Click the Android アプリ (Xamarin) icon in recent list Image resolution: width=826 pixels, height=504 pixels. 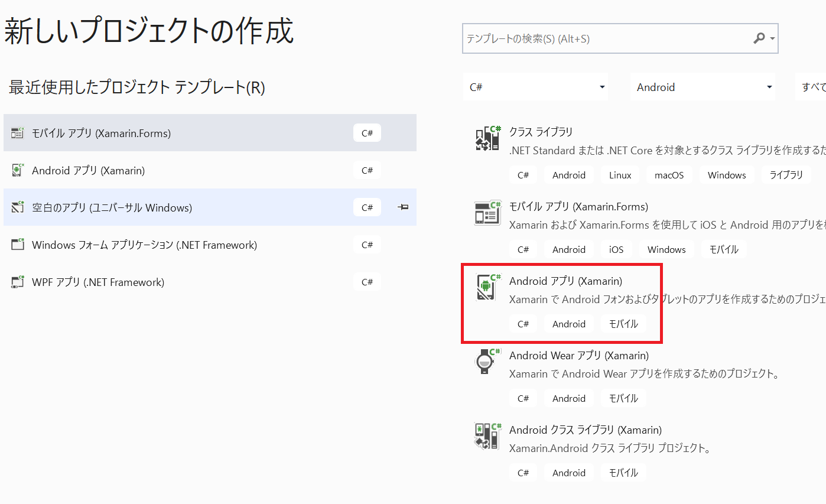click(17, 170)
